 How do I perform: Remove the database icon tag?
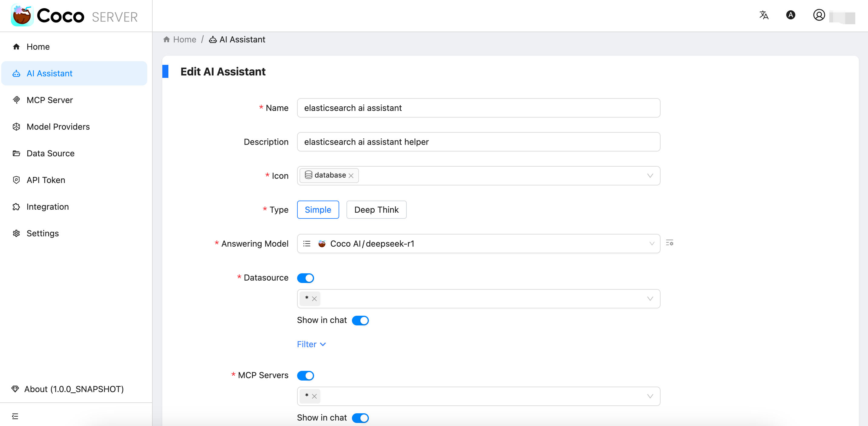point(351,176)
